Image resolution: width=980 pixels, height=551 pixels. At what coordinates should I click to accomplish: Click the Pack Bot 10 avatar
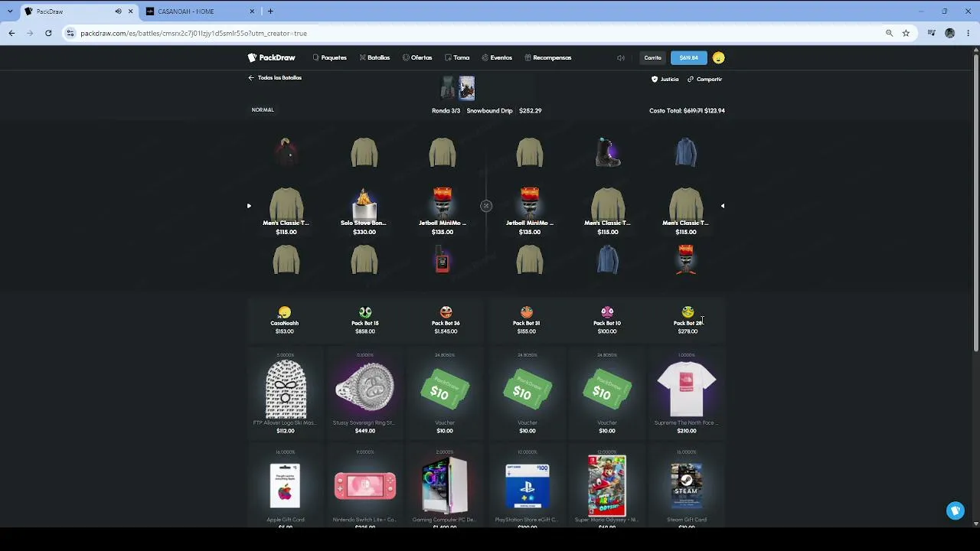click(607, 312)
